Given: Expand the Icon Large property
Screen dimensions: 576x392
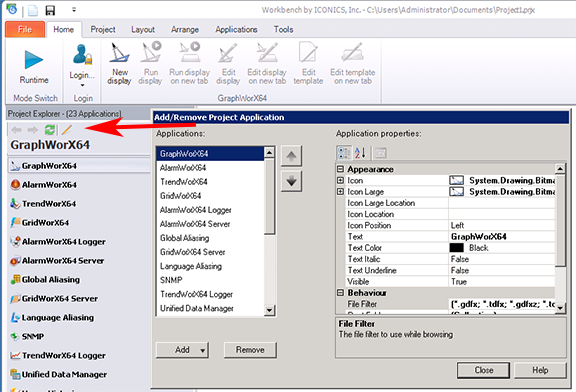Looking at the screenshot, I should [341, 191].
